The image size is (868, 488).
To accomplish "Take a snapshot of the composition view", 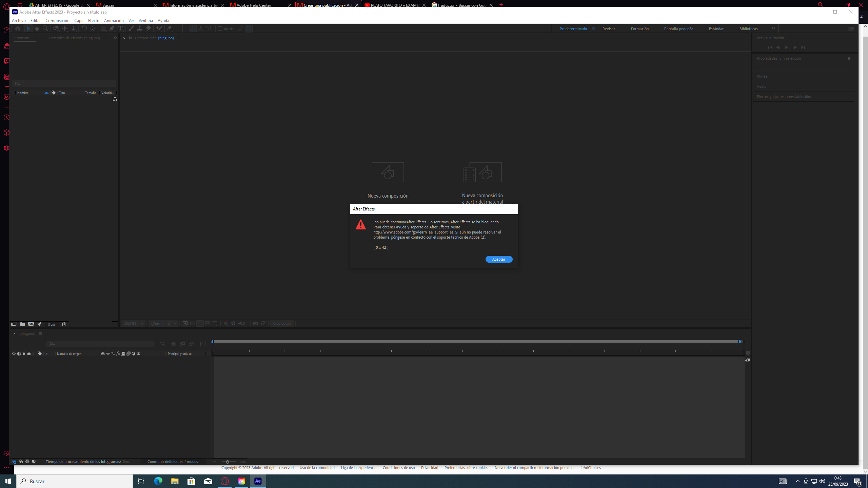I will 256,324.
